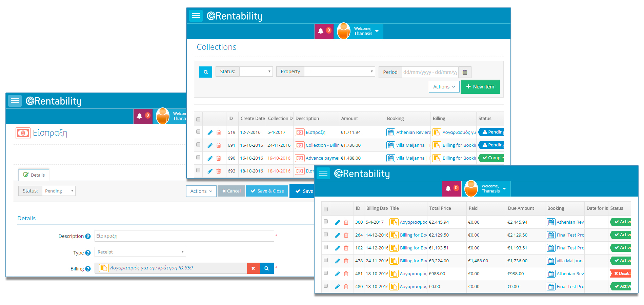This screenshot has width=644, height=305.
Task: Check the checkbox for collection row 519
Action: point(198,132)
